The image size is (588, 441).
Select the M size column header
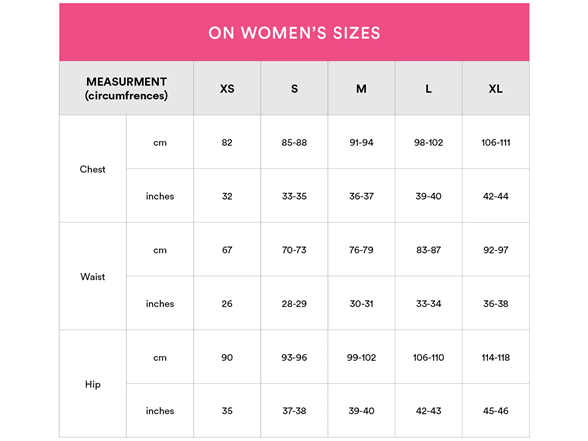click(361, 89)
